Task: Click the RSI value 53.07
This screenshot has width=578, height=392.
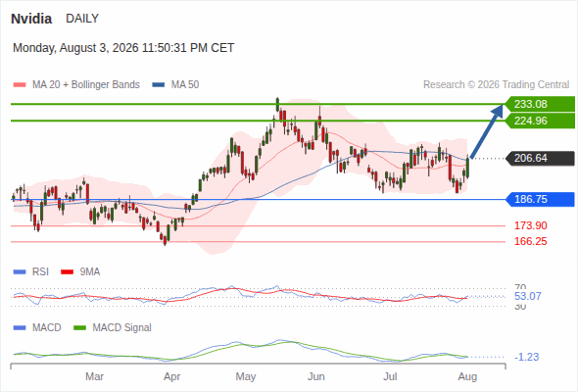Action: (527, 297)
